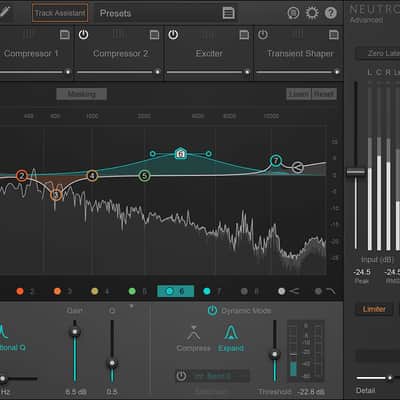Screen dimensions: 400x400
Task: Toggle Compressor 2 power on or off
Action: pos(83,35)
